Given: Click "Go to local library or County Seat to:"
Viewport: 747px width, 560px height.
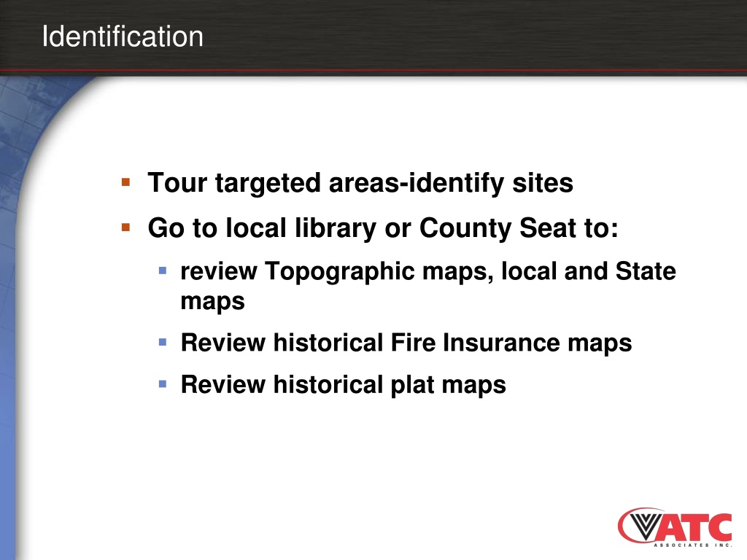Looking at the screenshot, I should pyautogui.click(x=383, y=228).
